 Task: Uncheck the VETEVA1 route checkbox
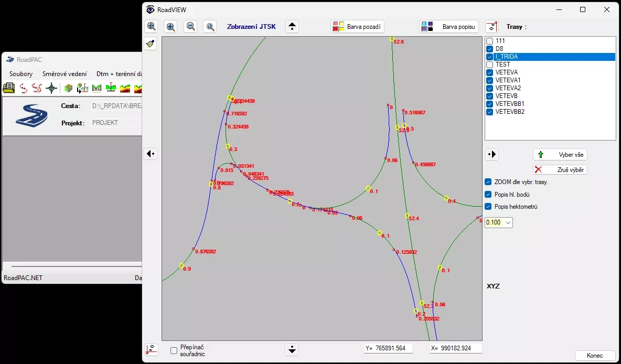[x=490, y=80]
